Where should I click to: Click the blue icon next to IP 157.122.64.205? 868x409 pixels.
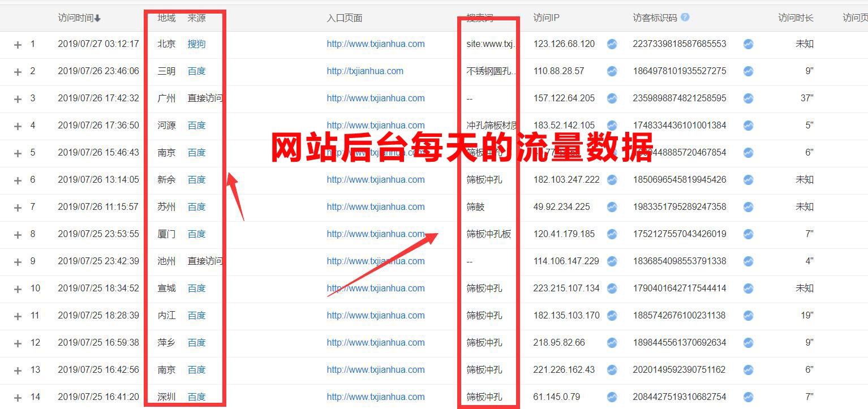612,98
